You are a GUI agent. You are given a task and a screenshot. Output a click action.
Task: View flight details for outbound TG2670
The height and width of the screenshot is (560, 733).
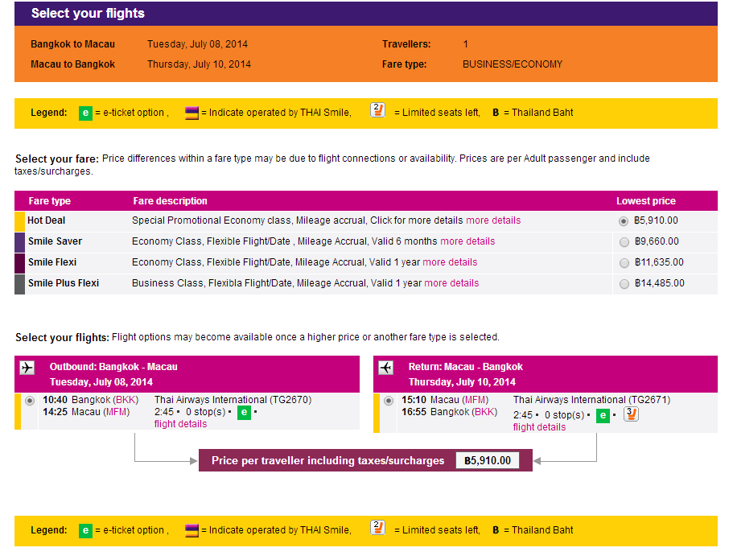tap(180, 424)
